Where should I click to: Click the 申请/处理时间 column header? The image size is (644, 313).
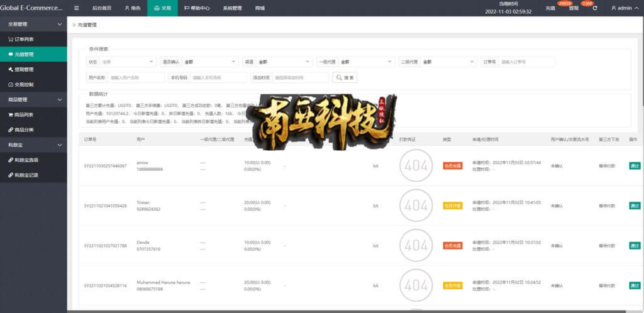[x=485, y=140]
